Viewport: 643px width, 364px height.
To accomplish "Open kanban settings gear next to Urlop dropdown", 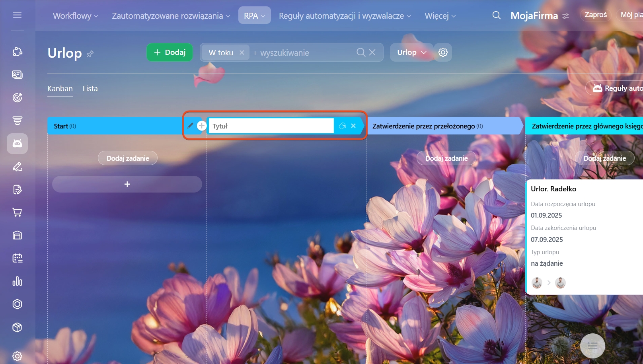I will [x=443, y=52].
